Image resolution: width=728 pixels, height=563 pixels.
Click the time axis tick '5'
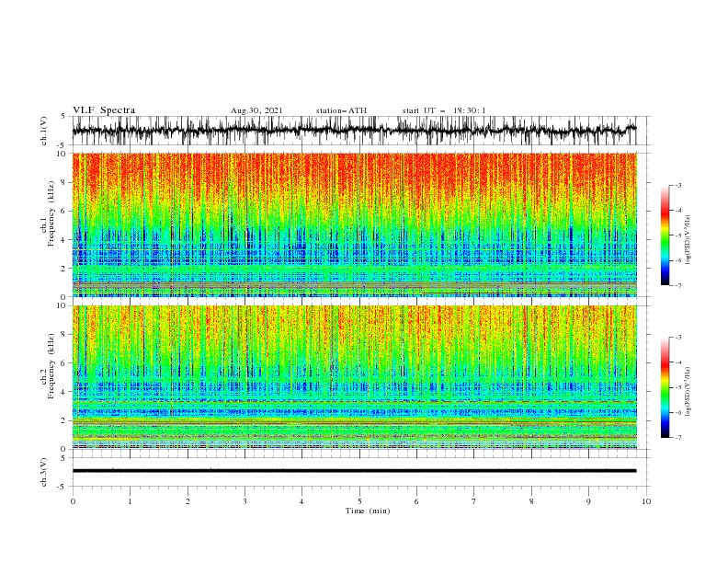click(359, 501)
